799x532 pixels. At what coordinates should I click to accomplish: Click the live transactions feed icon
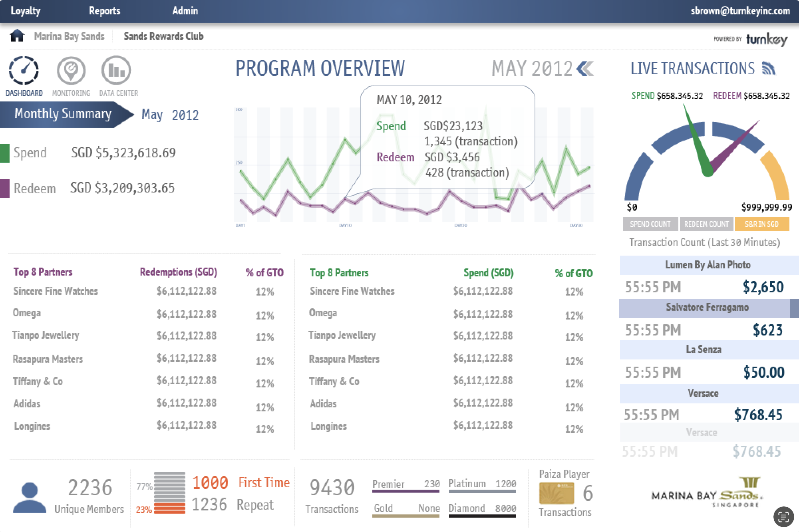pos(769,69)
